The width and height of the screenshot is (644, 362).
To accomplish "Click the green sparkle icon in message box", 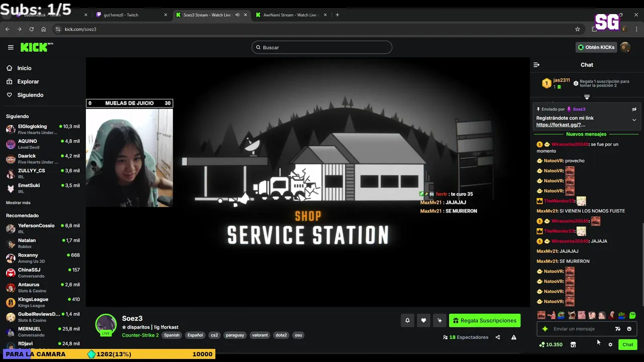I will [545, 329].
